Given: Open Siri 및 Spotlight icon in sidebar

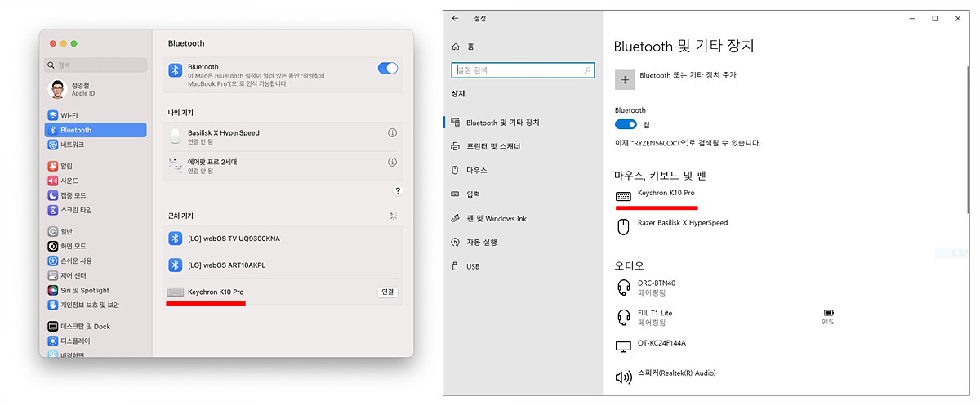Looking at the screenshot, I should point(53,290).
